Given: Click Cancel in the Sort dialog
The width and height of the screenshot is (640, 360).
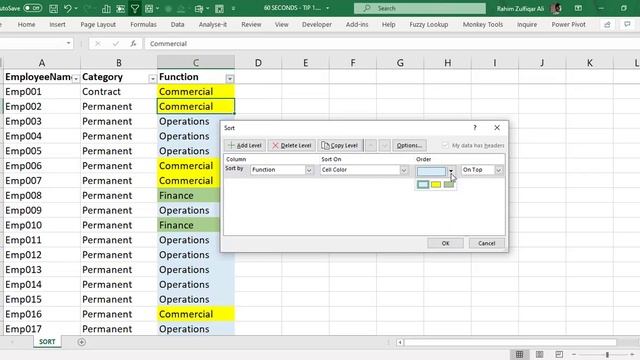Looking at the screenshot, I should click(x=487, y=243).
